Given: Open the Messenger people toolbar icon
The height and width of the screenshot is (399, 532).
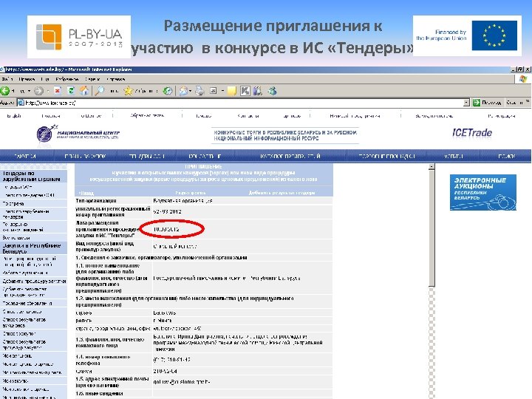Looking at the screenshot, I should click(272, 91).
